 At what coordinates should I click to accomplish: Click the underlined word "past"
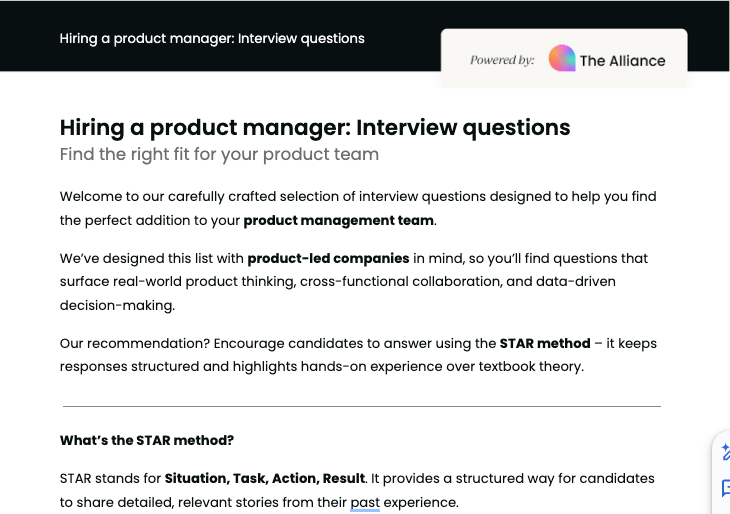[365, 502]
